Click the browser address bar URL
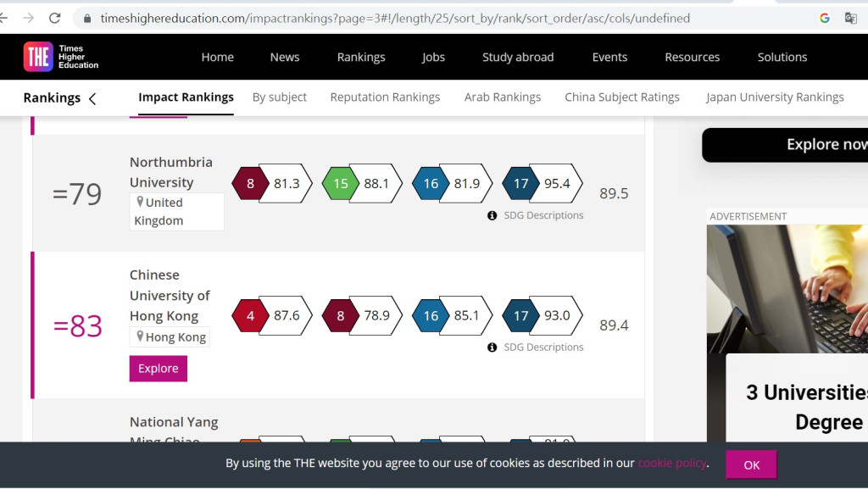 click(x=394, y=18)
